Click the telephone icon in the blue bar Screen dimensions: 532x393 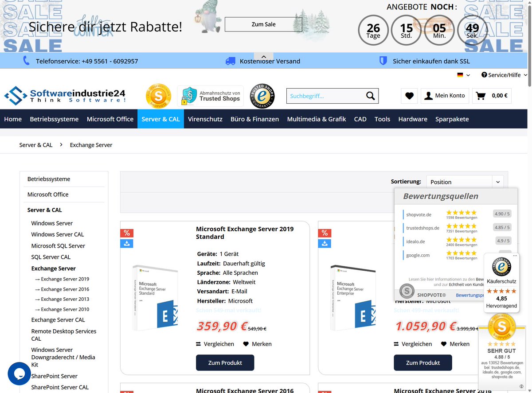pos(27,61)
